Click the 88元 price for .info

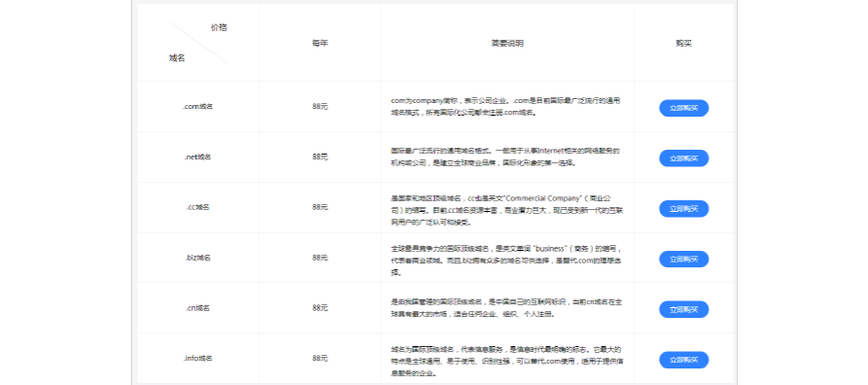point(320,358)
